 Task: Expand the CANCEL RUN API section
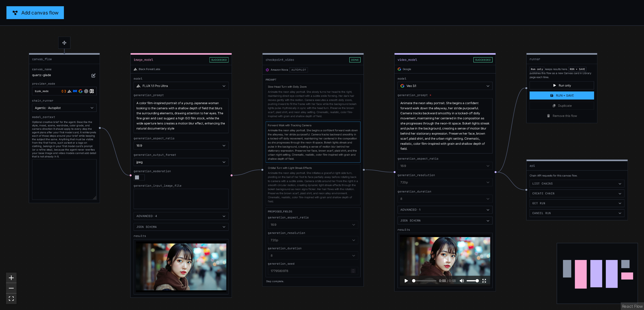[577, 213]
